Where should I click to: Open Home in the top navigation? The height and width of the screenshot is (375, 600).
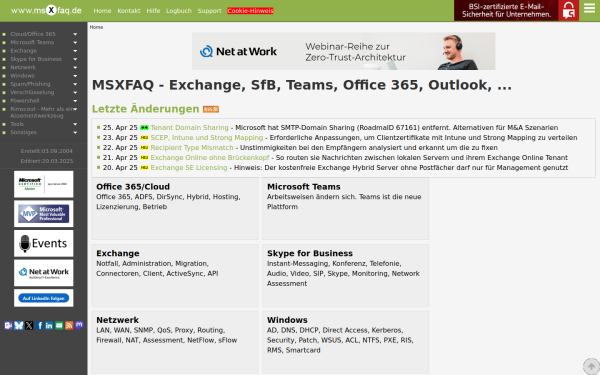point(102,11)
